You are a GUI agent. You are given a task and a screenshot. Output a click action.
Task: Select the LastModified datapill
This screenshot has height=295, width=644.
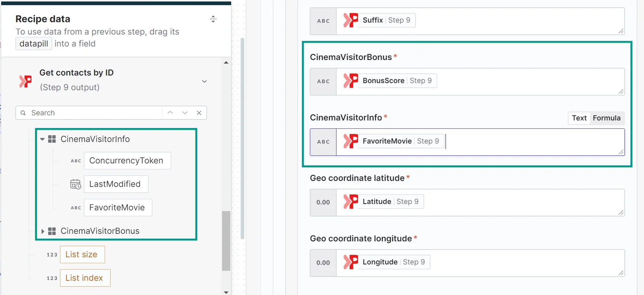116,184
